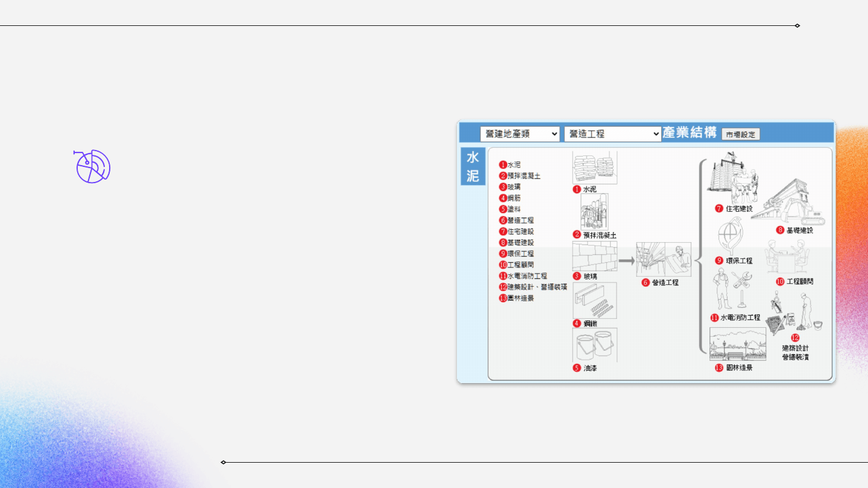Expand the 營造工程 industry dropdown
Viewport: 868px width, 488px height.
(612, 134)
